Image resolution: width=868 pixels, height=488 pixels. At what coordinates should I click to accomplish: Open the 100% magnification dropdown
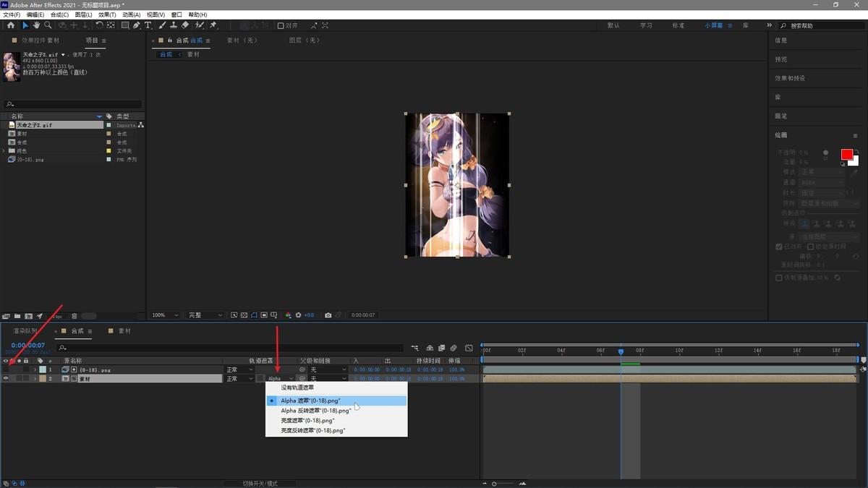pyautogui.click(x=164, y=315)
